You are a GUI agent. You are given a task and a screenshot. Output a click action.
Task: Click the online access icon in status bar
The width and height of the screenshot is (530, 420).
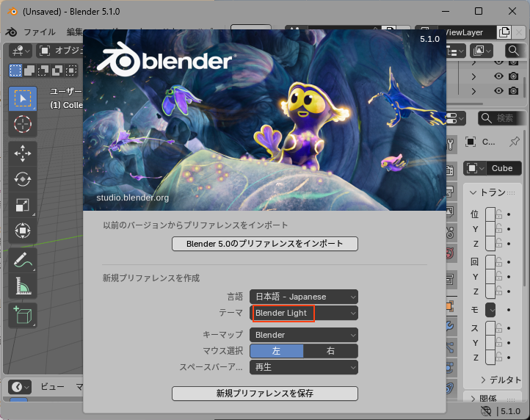point(486,411)
